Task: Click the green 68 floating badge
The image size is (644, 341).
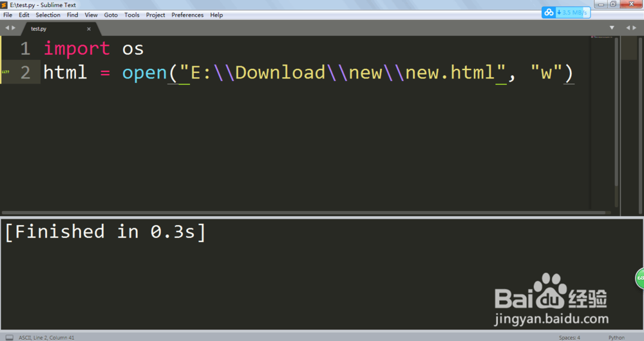Action: 639,278
